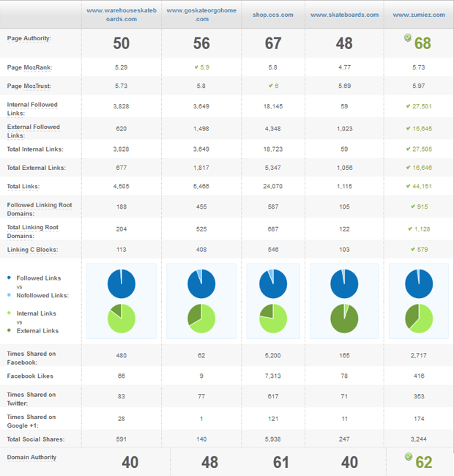
Task: Open the www.warehouseskateboards.com column link
Action: point(122,15)
